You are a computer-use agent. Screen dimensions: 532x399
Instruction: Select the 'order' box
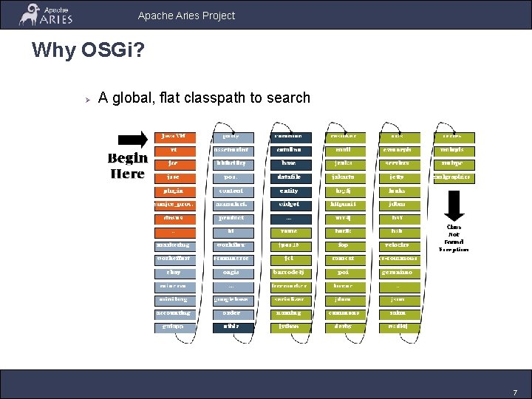coord(233,314)
